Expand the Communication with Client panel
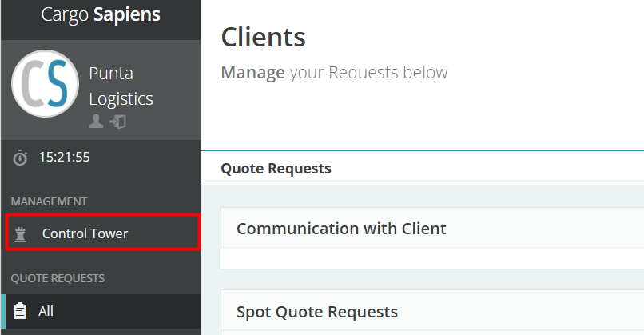The height and width of the screenshot is (335, 644). click(341, 229)
